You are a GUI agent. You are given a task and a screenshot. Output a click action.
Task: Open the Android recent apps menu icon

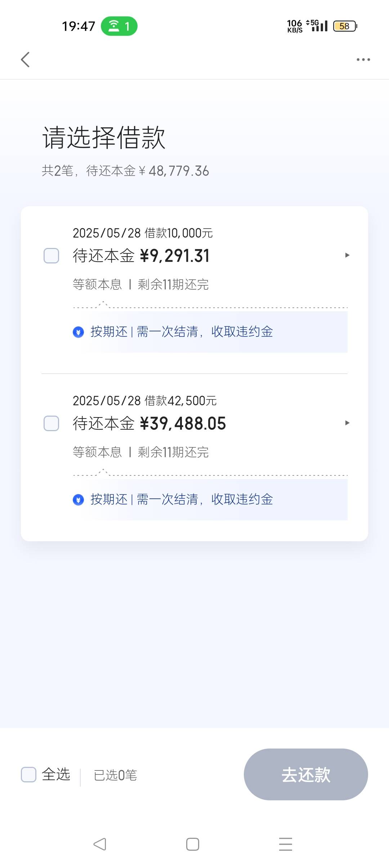click(x=286, y=844)
